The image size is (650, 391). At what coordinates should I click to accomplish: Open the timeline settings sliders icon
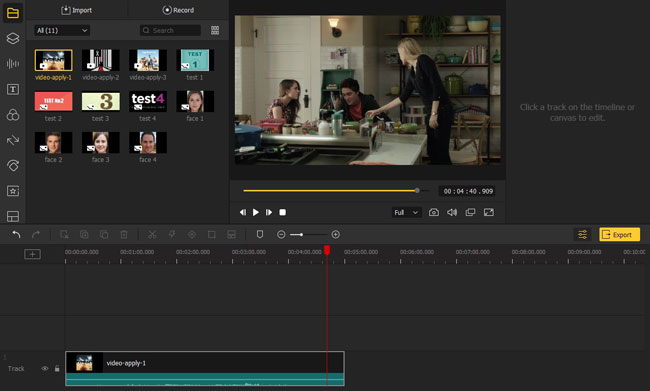582,235
